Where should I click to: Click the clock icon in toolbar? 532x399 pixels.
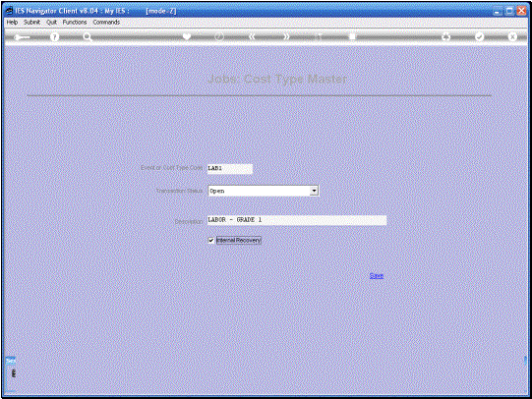coord(219,36)
